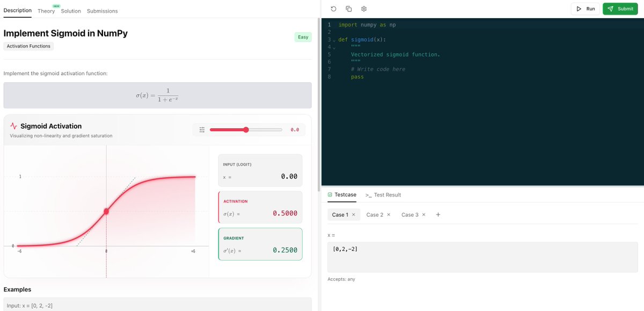Delete Case 3 via its X icon
The image size is (644, 311).
(x=423, y=215)
